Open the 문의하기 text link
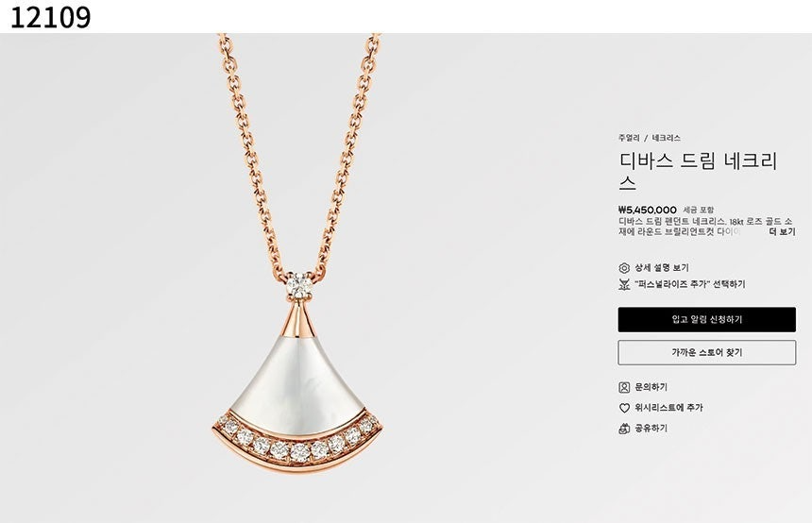Viewport: 812px width, 523px height. tap(651, 387)
